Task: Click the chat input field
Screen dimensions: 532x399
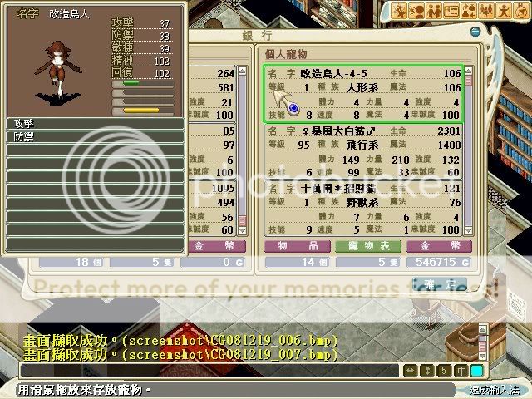Action: 208,370
